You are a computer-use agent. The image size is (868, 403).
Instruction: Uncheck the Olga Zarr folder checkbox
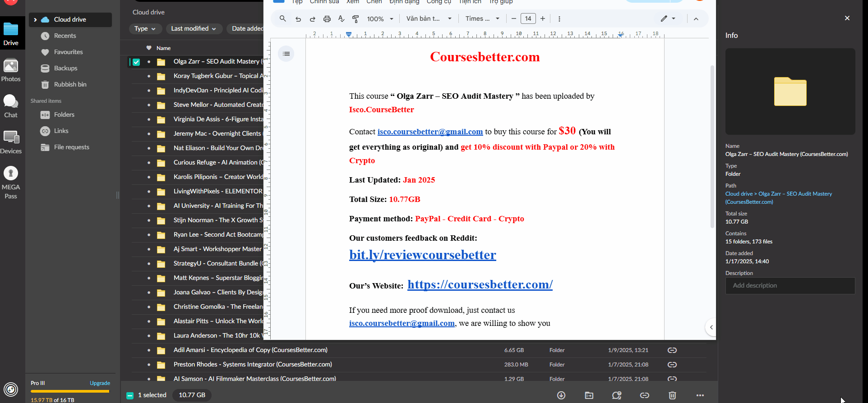(x=136, y=62)
